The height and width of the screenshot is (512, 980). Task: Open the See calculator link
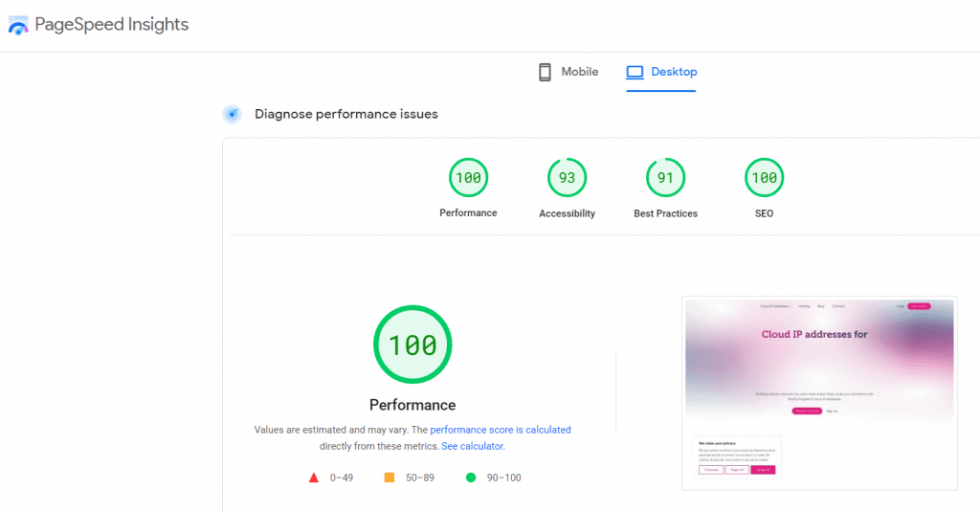coord(473,446)
